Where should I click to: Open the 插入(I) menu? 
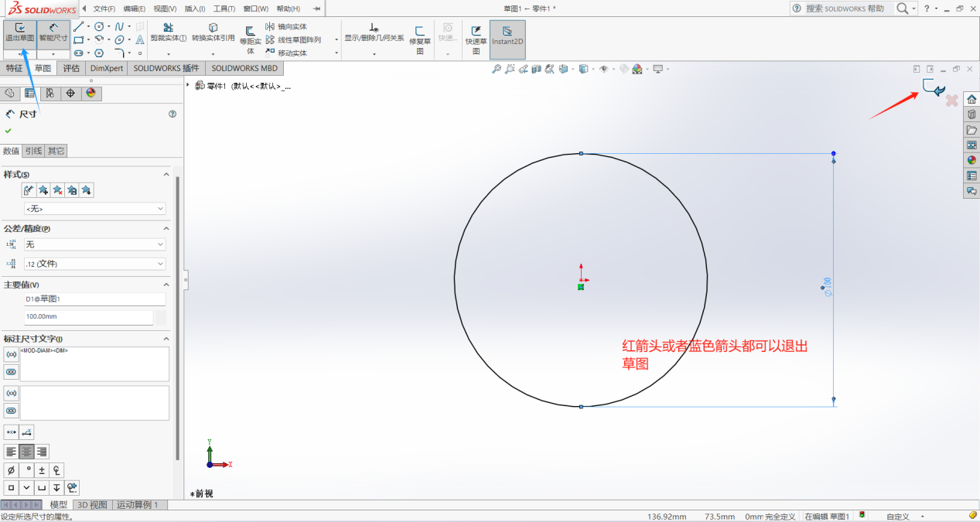click(194, 9)
